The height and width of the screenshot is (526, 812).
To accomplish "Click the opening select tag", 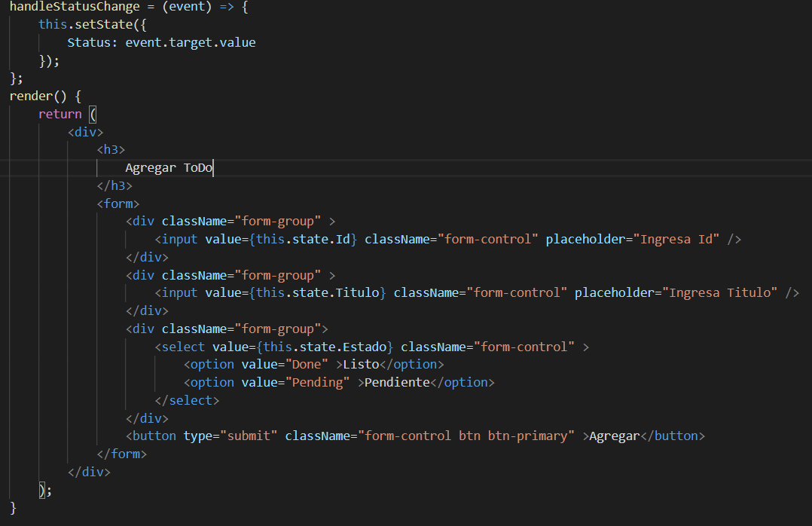I will click(180, 347).
